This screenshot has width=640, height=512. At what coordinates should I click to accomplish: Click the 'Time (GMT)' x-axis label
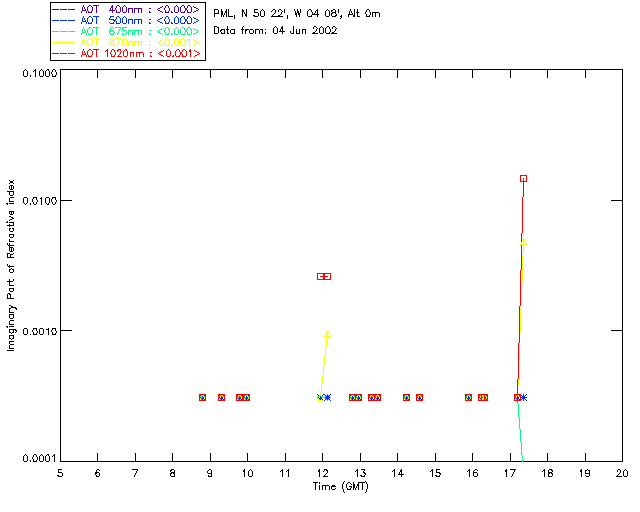(x=341, y=487)
